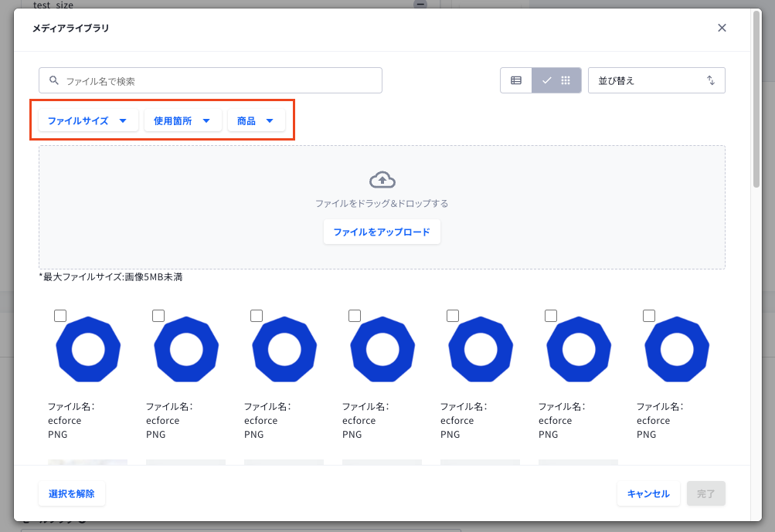
Task: Click the ファイルをドラッグ&ドロップする text
Action: (382, 204)
